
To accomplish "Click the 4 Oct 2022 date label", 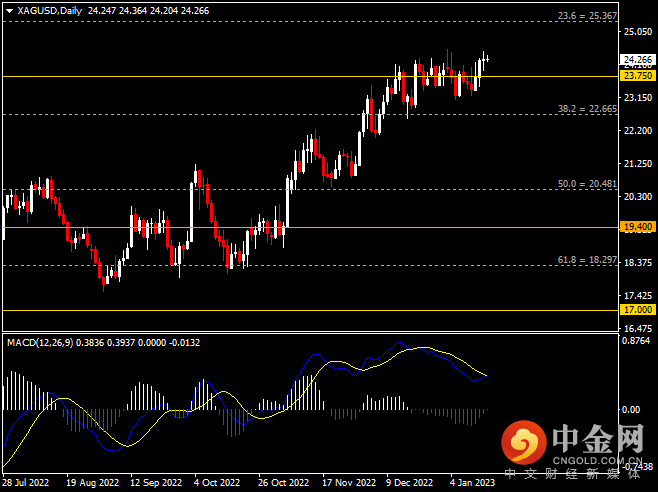I will pyautogui.click(x=215, y=481).
